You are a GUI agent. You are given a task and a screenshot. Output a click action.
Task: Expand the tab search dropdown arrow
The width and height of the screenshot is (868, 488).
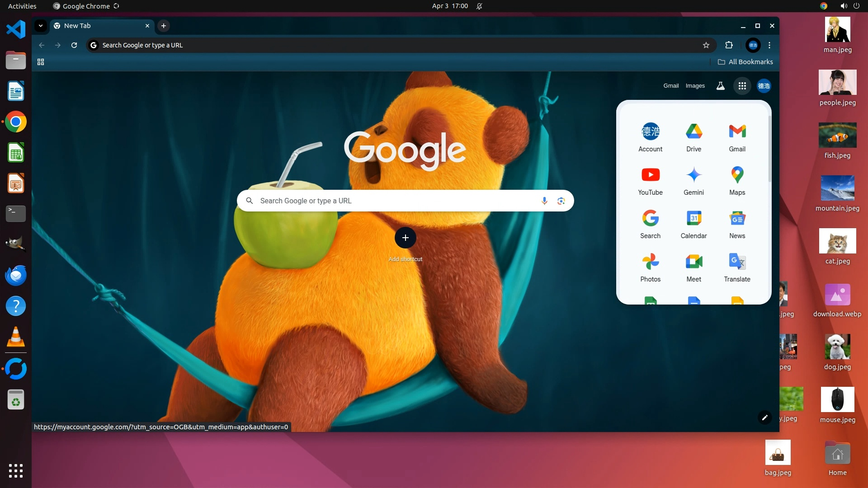41,26
